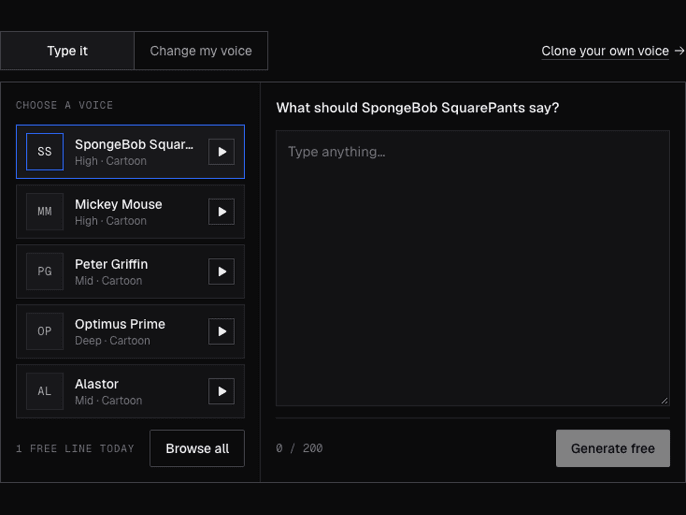Play SpongeBob SquarePants voice preview
Viewport: 686px width, 515px height.
pos(221,152)
